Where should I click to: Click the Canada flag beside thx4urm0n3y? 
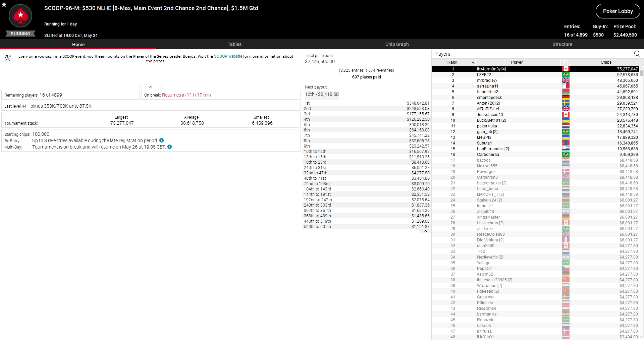[x=566, y=69]
